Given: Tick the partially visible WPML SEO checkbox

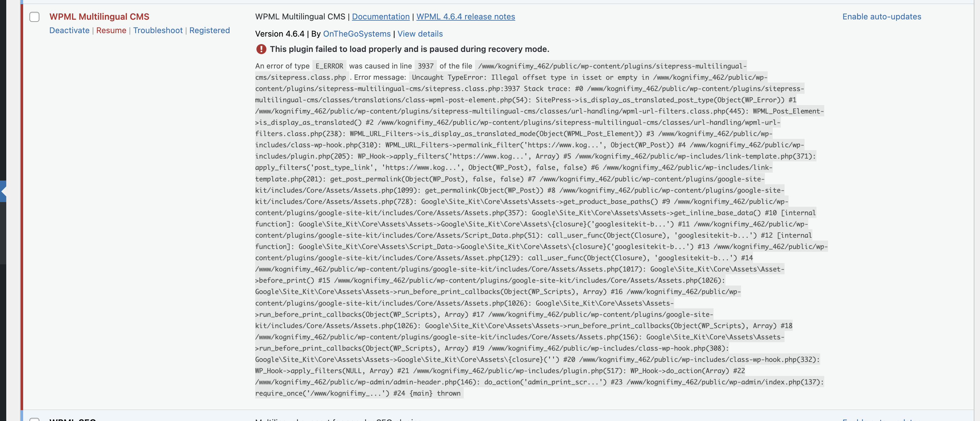Looking at the screenshot, I should [x=34, y=419].
